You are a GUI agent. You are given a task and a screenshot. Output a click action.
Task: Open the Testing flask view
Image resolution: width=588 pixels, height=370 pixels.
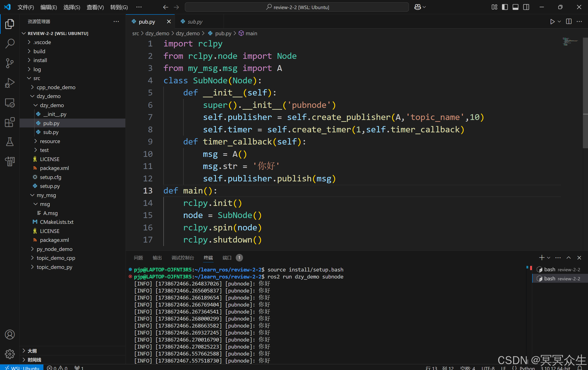click(10, 142)
